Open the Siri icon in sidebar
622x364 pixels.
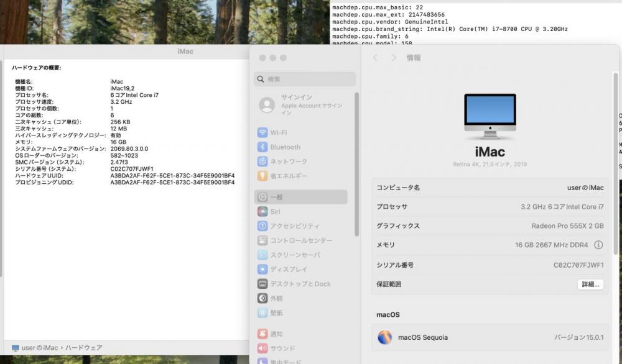coord(262,212)
